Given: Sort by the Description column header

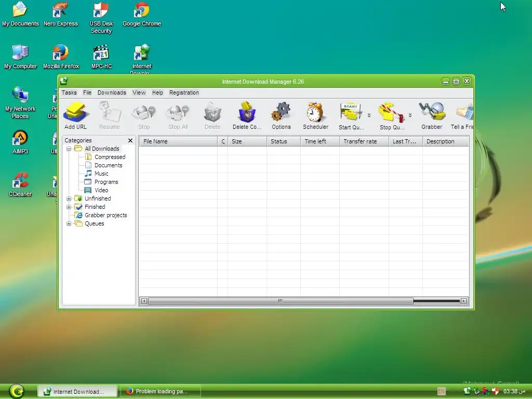Looking at the screenshot, I should [x=445, y=141].
